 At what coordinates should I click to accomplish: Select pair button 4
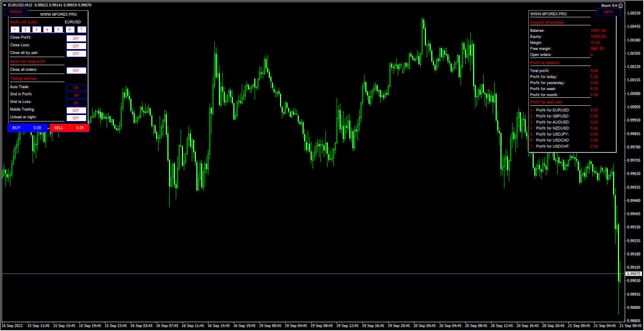[x=47, y=30]
